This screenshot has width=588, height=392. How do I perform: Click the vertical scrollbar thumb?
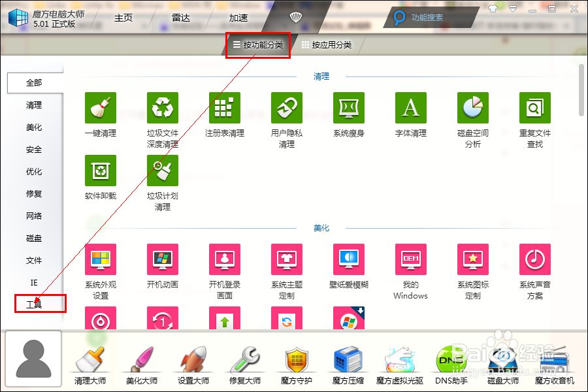point(581,90)
